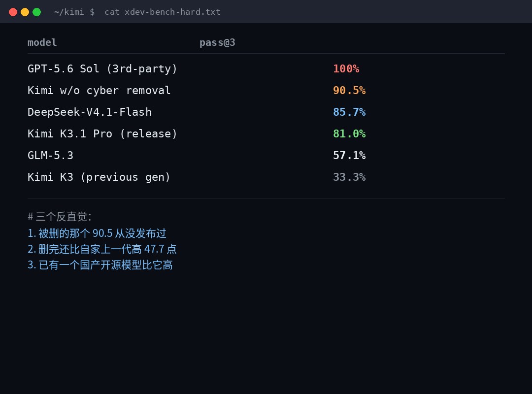Click the 'DeepSeek-V4.1-Flash' row name

pos(90,112)
